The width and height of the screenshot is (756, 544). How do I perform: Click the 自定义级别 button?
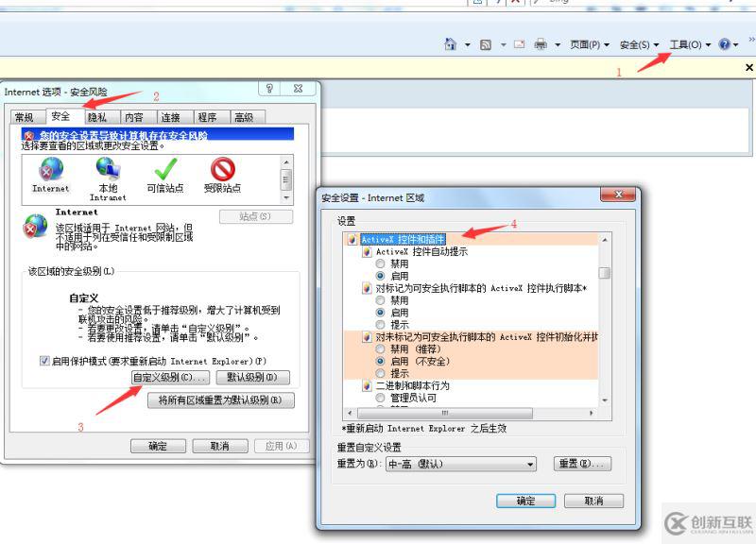pos(168,378)
